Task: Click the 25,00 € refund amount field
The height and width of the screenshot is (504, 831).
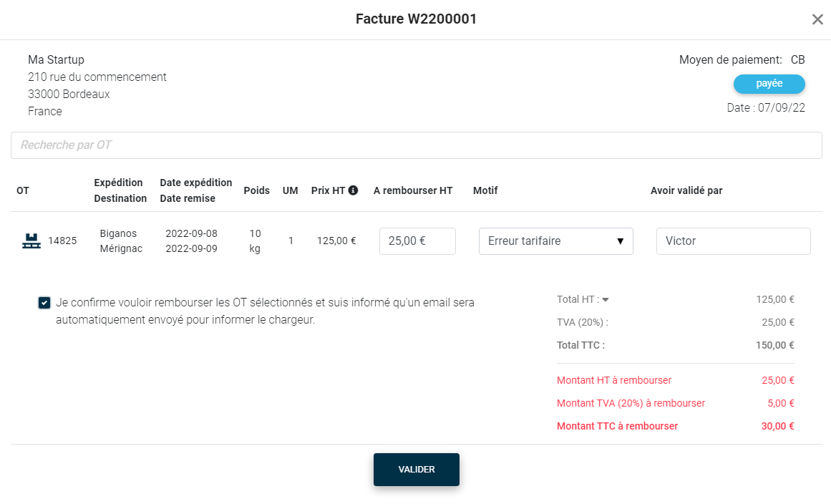Action: (x=417, y=241)
